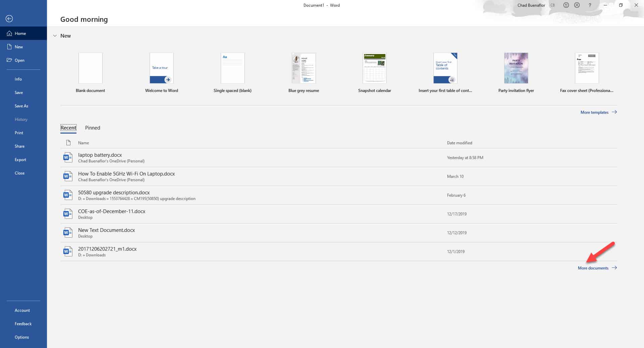The width and height of the screenshot is (644, 348).
Task: Select the Single spaced (blank) template
Action: [232, 73]
